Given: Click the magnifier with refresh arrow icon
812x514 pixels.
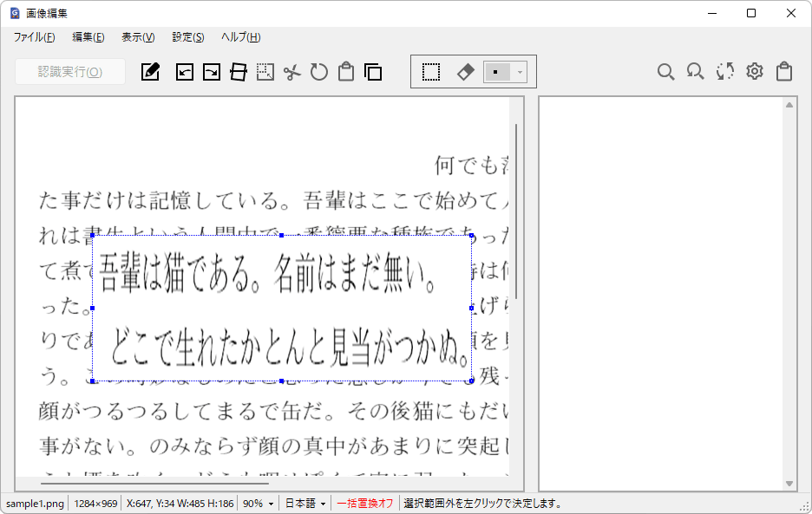Looking at the screenshot, I should tap(695, 71).
